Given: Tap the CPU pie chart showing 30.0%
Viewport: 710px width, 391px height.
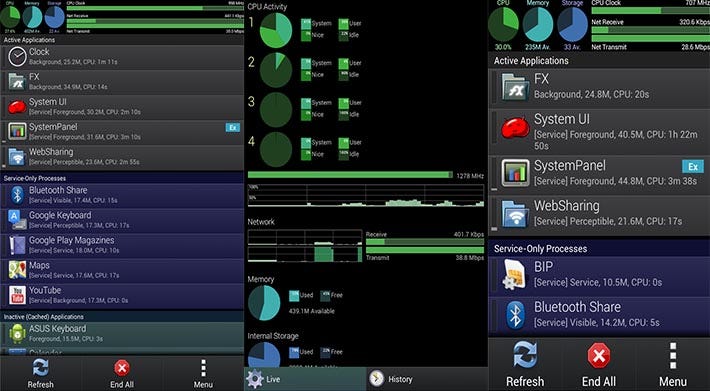Looking at the screenshot, I should pos(503,24).
